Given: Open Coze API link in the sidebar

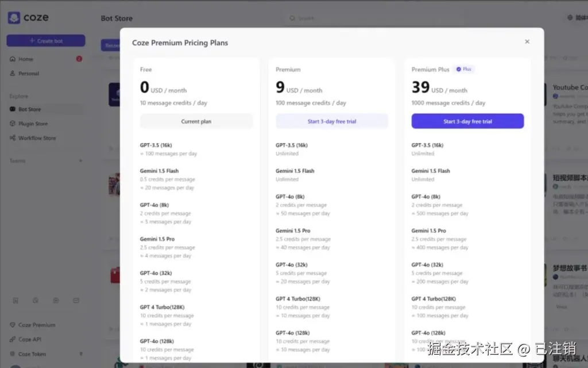Looking at the screenshot, I should coord(30,339).
